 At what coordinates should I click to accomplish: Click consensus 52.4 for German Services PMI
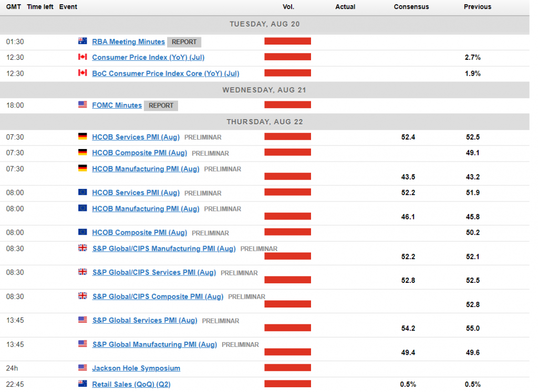point(408,137)
